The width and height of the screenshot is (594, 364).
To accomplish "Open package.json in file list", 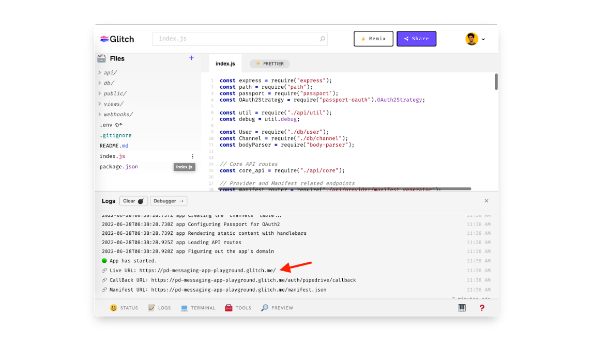I will [x=119, y=167].
